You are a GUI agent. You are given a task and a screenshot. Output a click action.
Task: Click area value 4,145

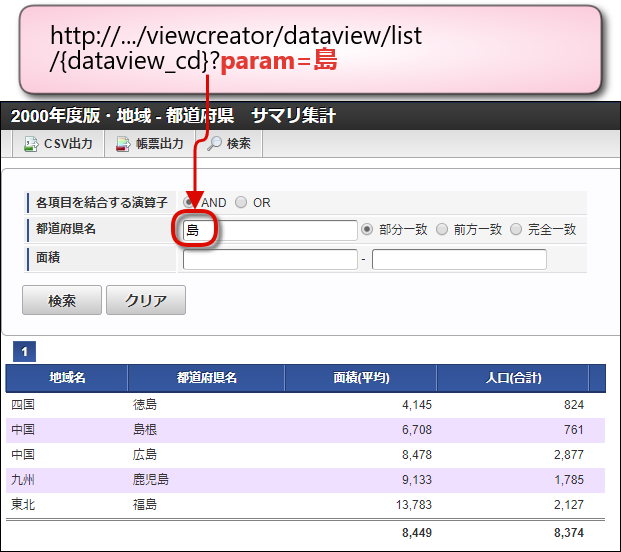point(417,405)
